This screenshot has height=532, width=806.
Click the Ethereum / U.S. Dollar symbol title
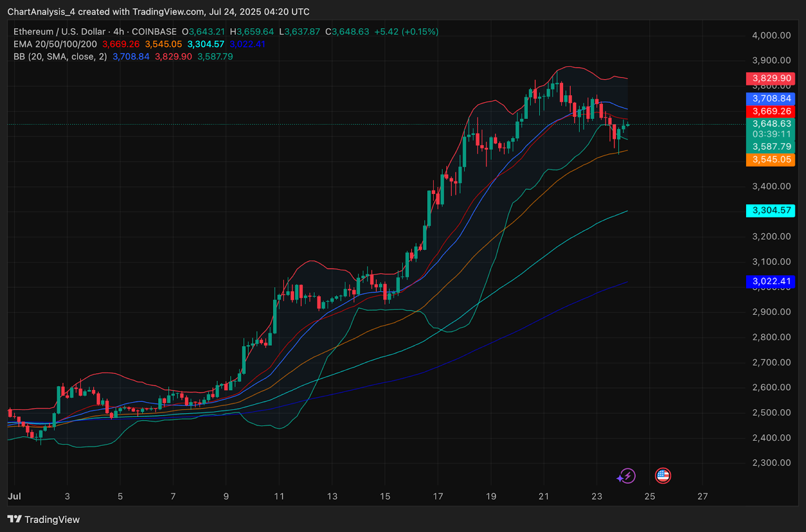(x=59, y=32)
